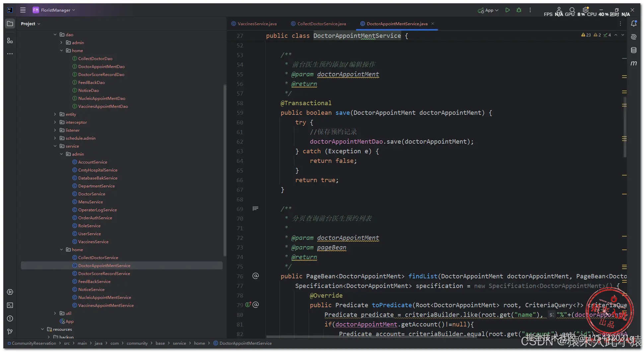Screen dimensions: 644x352
Task: Open the Project tool window folder icon
Action: (10, 24)
